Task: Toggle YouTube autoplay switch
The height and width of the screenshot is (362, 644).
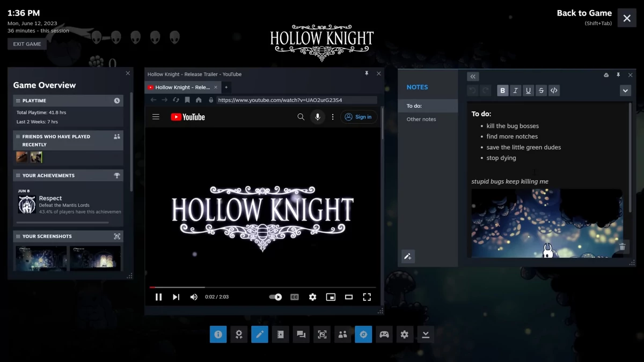Action: pyautogui.click(x=275, y=297)
